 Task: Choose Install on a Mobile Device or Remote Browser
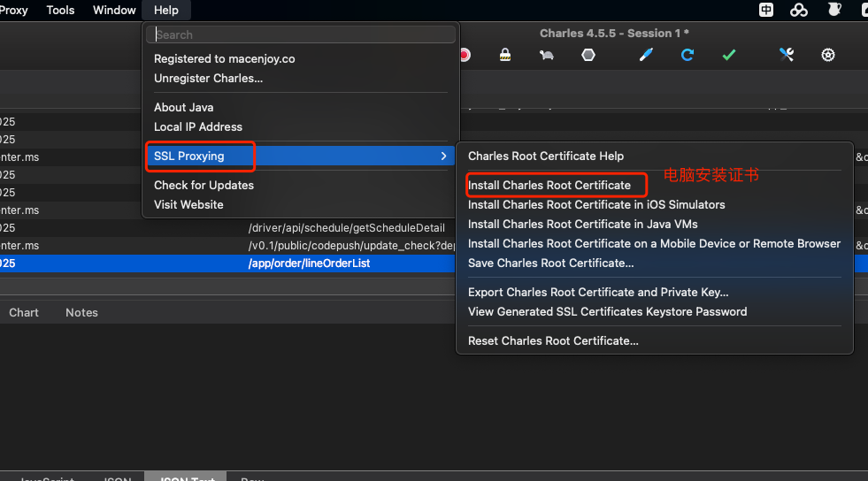(x=654, y=243)
